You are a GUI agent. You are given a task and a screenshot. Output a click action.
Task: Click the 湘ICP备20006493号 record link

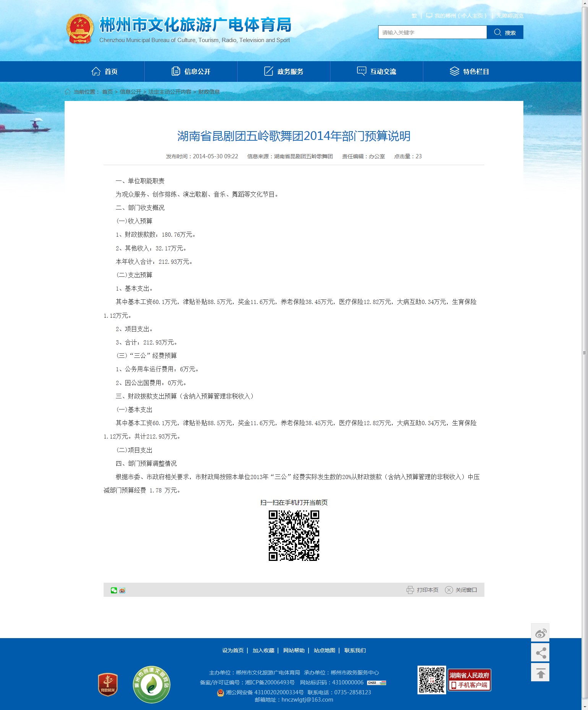pos(270,682)
